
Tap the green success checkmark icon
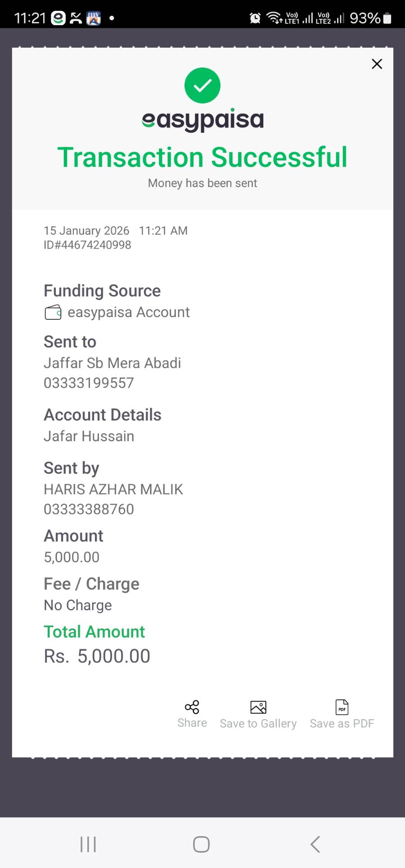pos(202,85)
